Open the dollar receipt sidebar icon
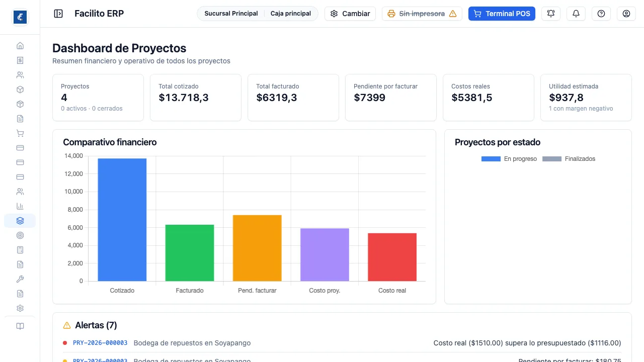The height and width of the screenshot is (362, 644). point(20,60)
